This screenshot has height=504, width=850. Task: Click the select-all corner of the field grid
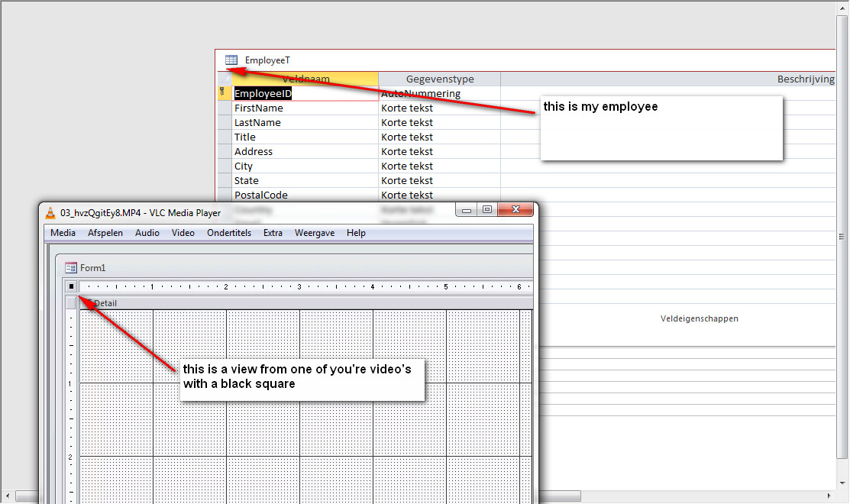(x=225, y=79)
